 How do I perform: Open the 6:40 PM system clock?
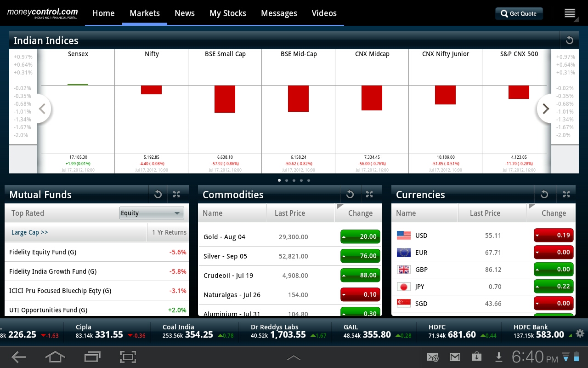coord(535,357)
